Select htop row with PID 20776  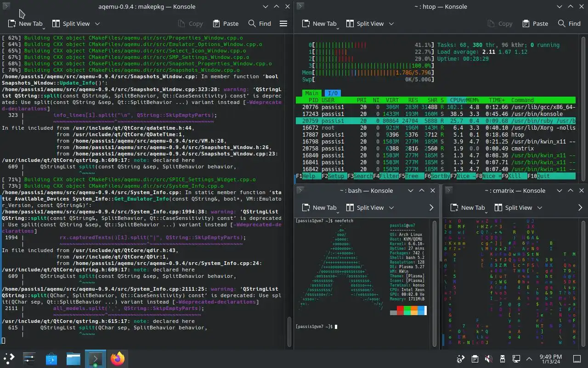(x=435, y=107)
